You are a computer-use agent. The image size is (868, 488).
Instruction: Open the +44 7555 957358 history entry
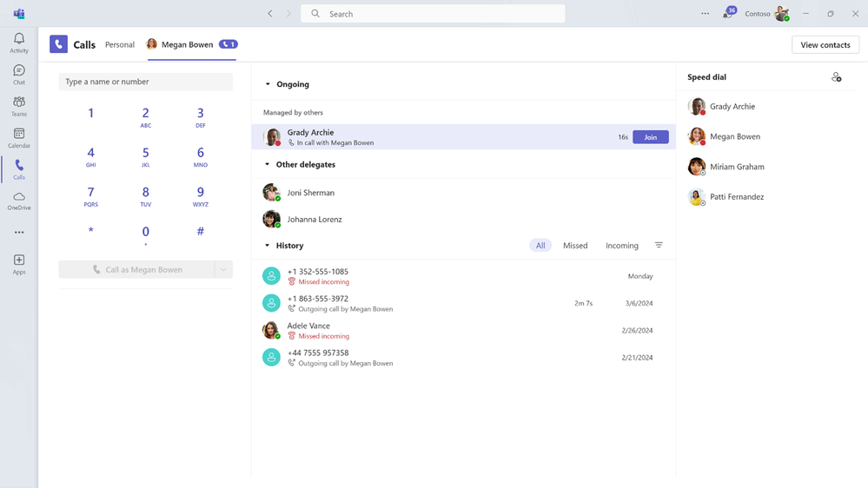click(x=463, y=357)
